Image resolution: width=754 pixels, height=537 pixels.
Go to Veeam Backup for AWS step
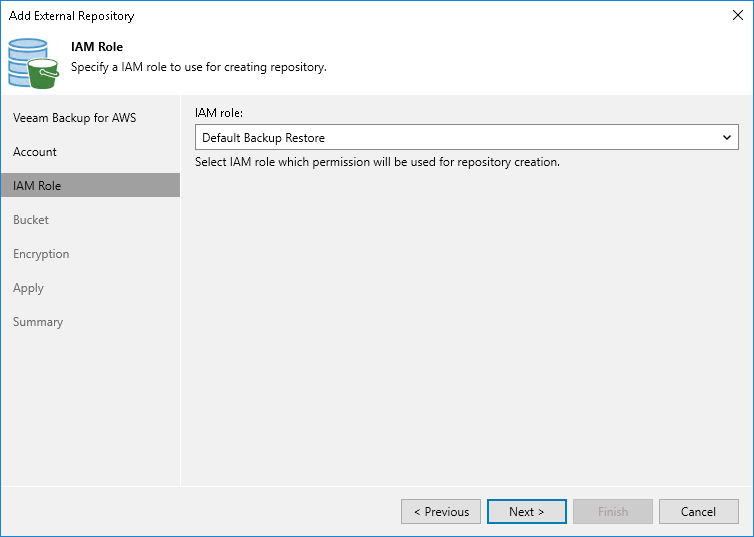point(75,118)
